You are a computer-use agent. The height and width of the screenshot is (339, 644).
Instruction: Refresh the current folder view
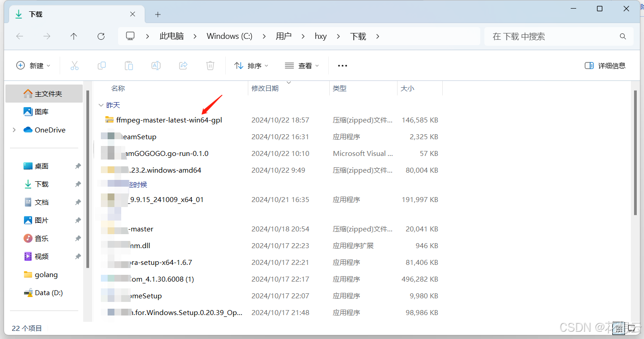[x=101, y=36]
